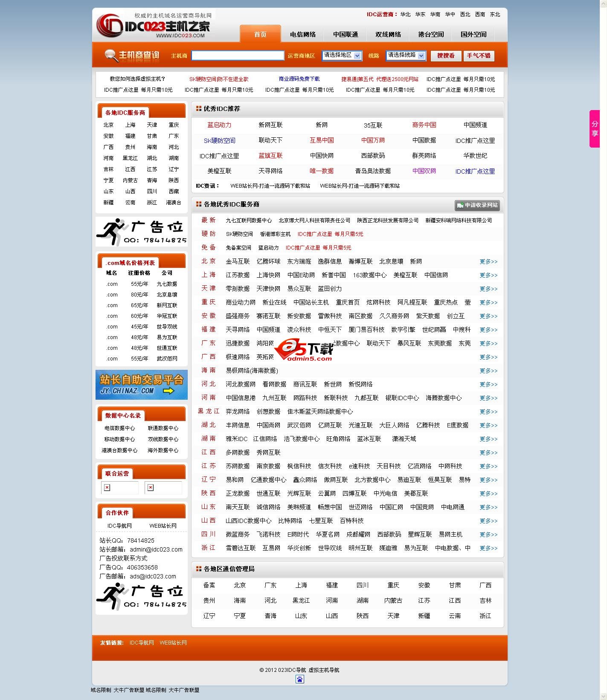
Task: Open the 九七互联网数据中心 link in 最新 row
Action: pos(249,221)
